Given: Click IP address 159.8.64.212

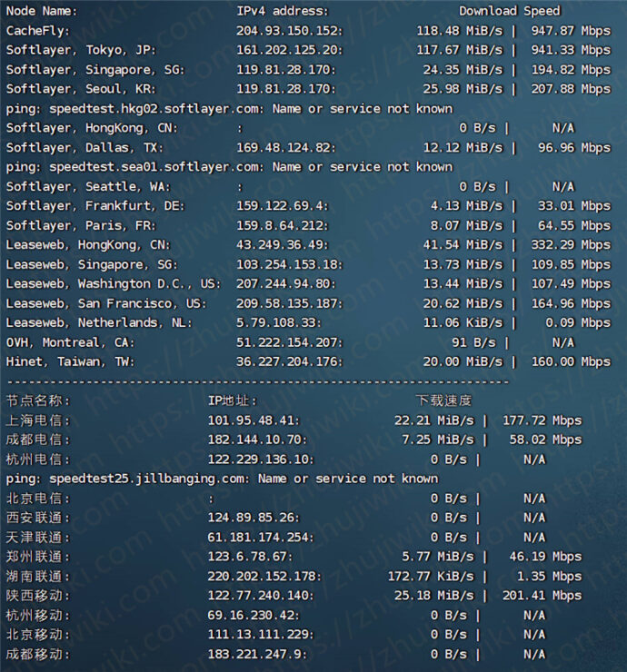Looking at the screenshot, I should pyautogui.click(x=283, y=226).
